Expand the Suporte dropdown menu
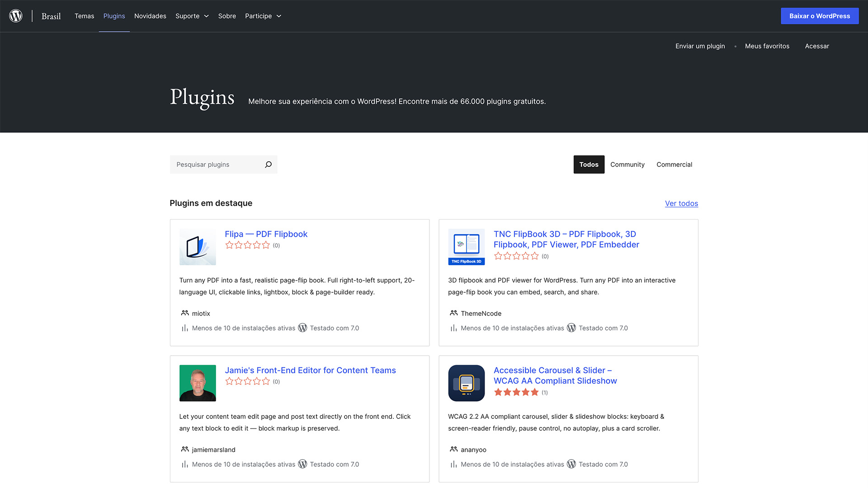The width and height of the screenshot is (868, 488). [x=192, y=16]
